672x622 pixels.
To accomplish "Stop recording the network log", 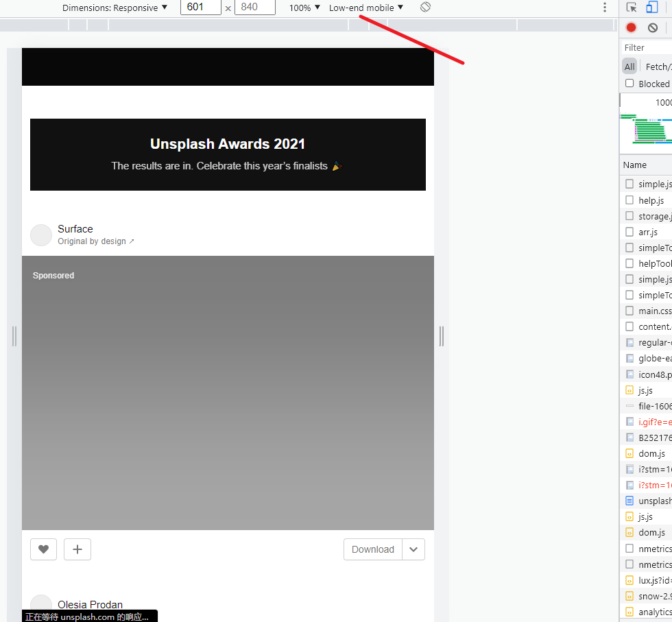I will click(631, 28).
